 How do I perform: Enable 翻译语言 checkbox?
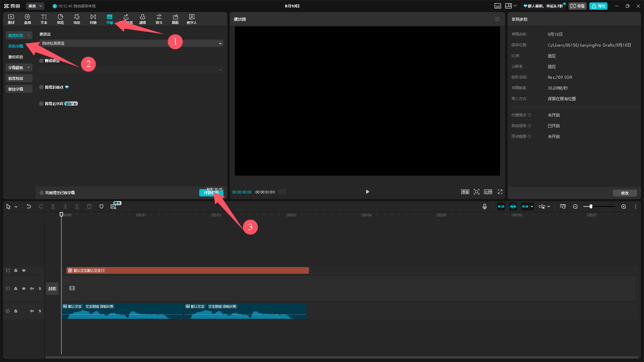point(42,61)
